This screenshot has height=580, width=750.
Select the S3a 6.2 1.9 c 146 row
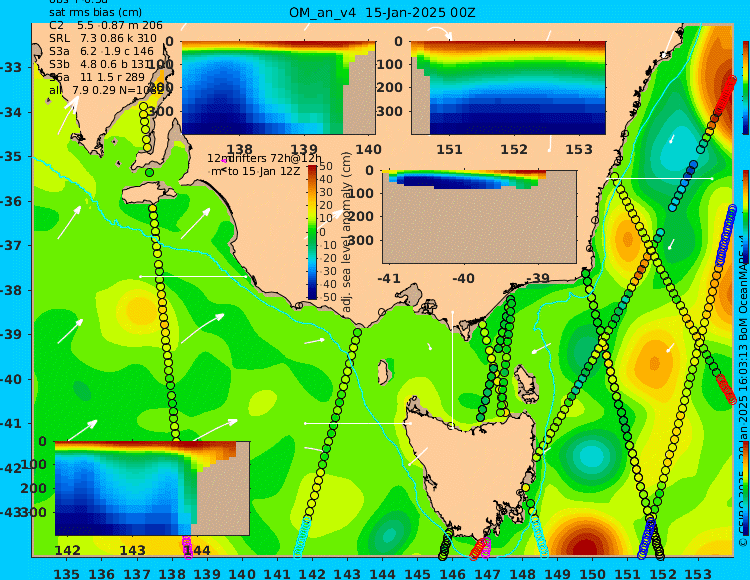(101, 51)
